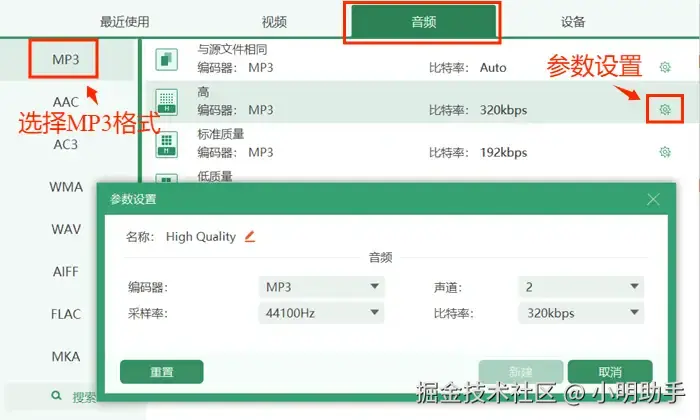Edit the High Quality name with pencil icon
Viewport: 700px width, 420px height.
pos(250,236)
